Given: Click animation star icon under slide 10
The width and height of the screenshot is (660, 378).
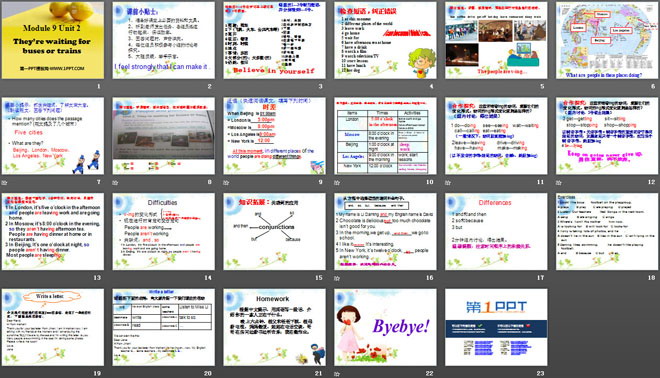Looking at the screenshot, I should pyautogui.click(x=337, y=183).
